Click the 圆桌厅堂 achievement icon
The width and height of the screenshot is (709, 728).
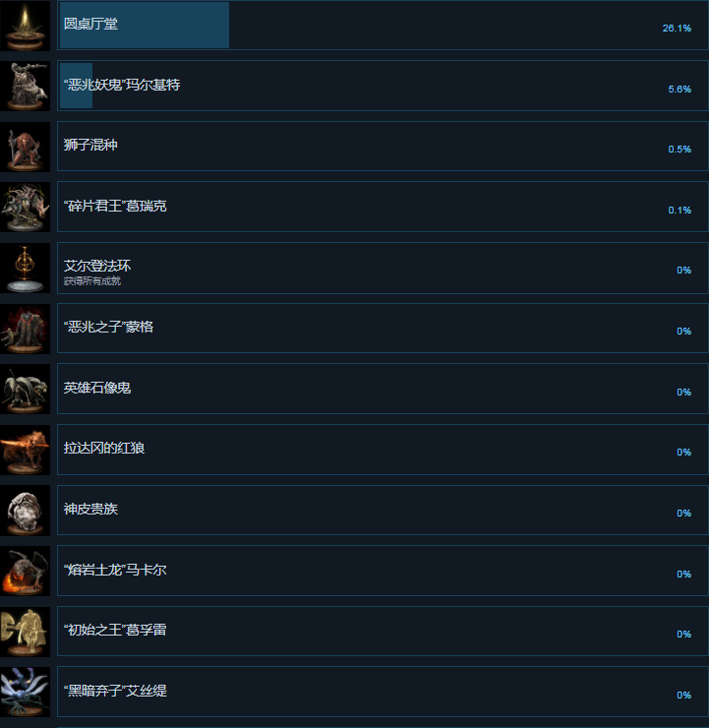coord(25,26)
